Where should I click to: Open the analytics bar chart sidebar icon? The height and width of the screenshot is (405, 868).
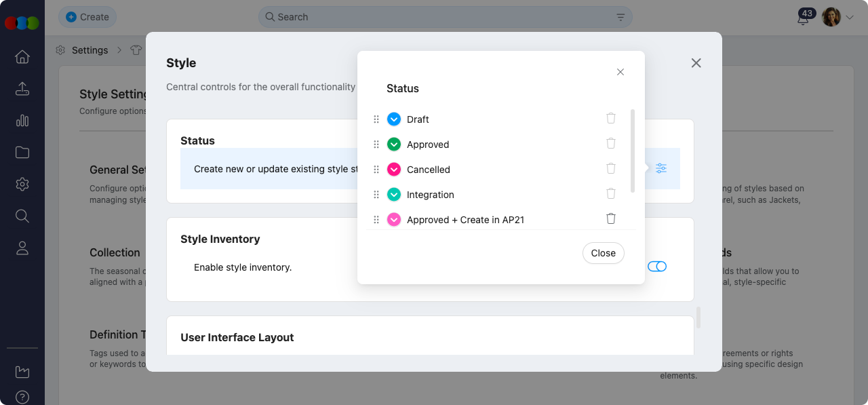click(x=22, y=121)
